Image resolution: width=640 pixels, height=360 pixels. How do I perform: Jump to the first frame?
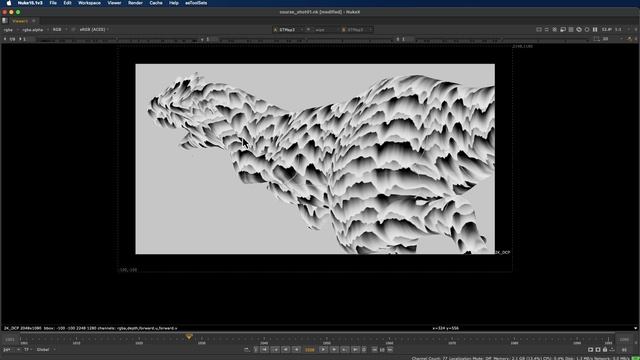coord(264,350)
